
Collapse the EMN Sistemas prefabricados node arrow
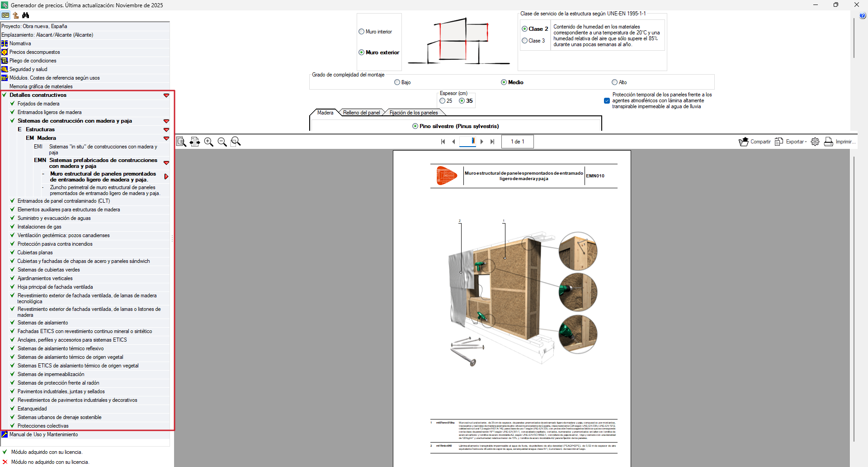pos(166,163)
